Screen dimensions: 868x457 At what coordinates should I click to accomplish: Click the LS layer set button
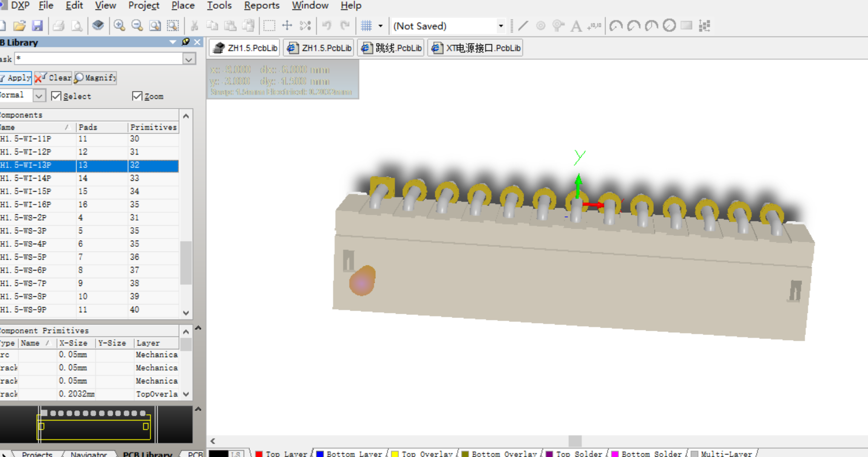pos(236,454)
